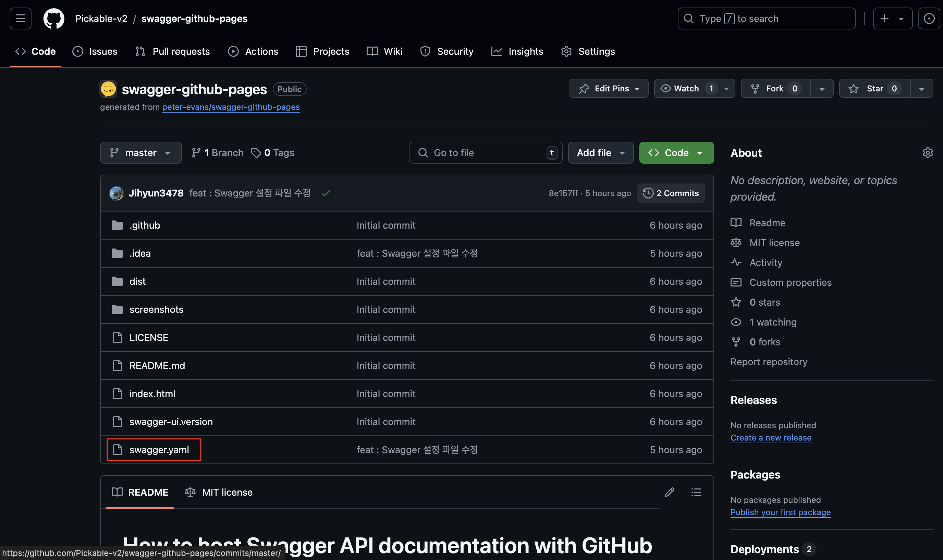
Task: Expand the Add file dropdown
Action: [x=600, y=153]
